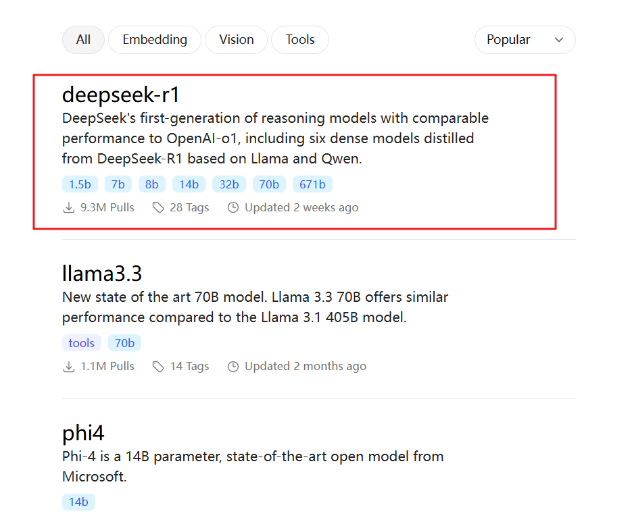Click the tag icon beside 14 Tags
Image resolution: width=625 pixels, height=517 pixels.
(x=158, y=367)
